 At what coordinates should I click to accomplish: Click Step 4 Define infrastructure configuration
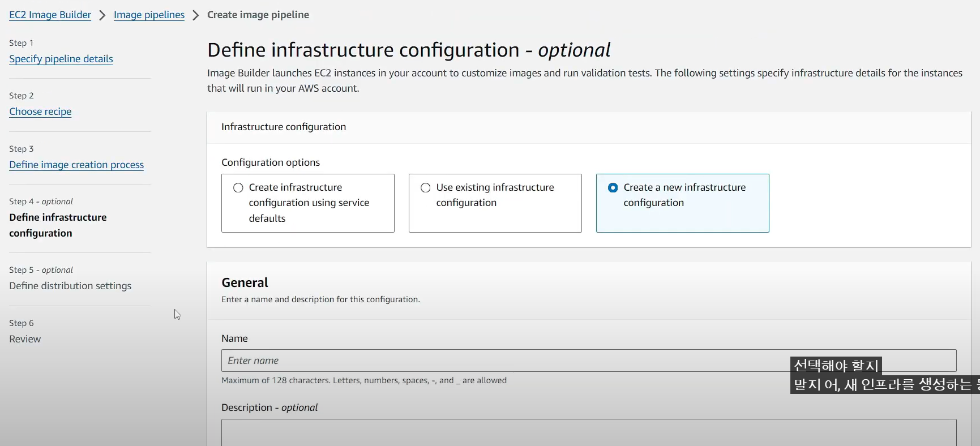click(x=58, y=225)
